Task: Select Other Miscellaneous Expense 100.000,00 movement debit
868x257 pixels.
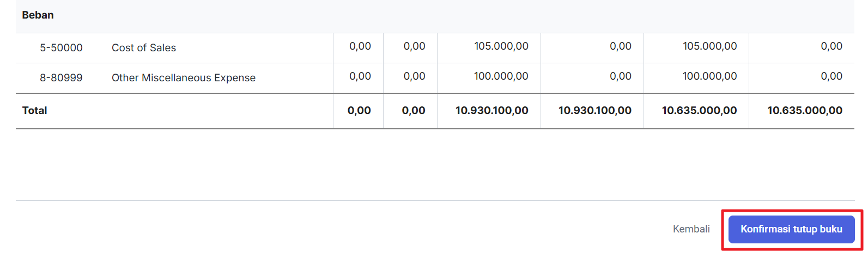Action: point(501,76)
